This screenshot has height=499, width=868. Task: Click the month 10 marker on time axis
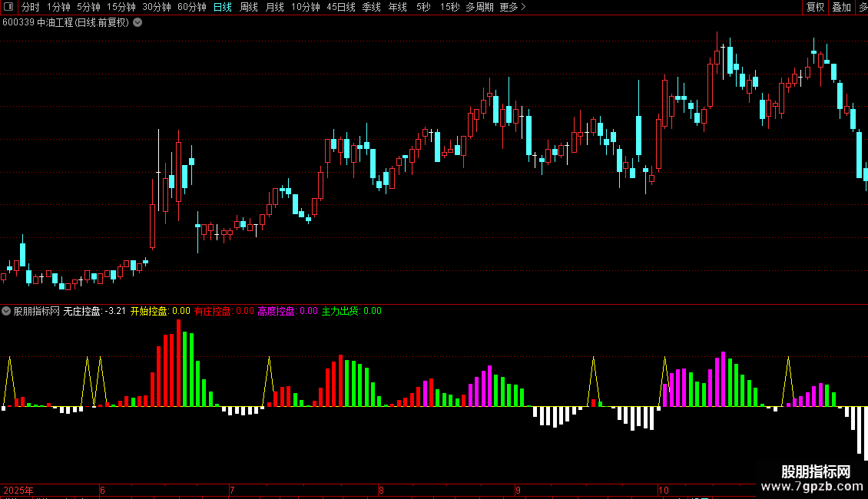coord(664,490)
